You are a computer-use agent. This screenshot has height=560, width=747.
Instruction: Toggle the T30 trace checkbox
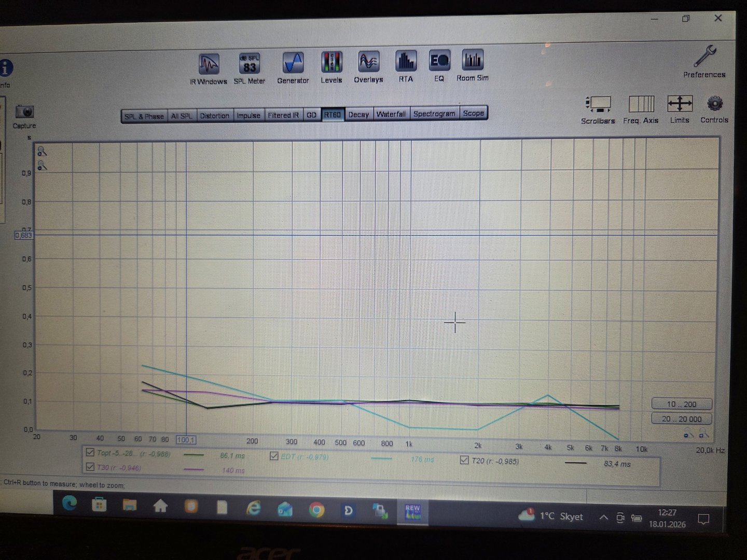90,467
